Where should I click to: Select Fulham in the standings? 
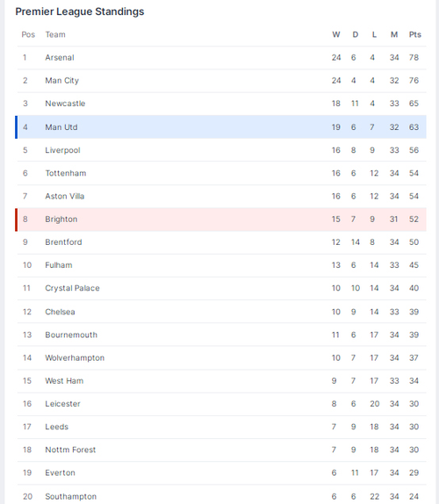tap(59, 265)
